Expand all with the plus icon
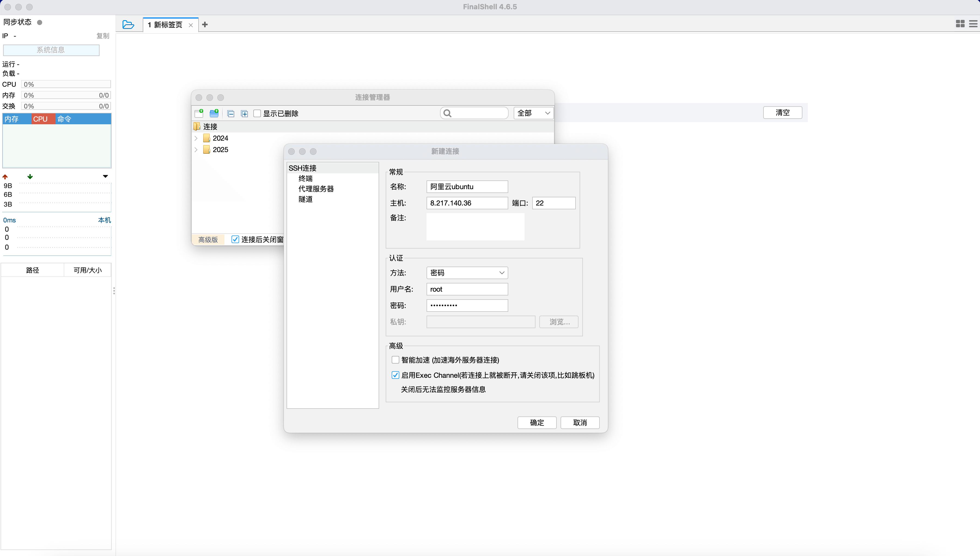 [x=245, y=114]
